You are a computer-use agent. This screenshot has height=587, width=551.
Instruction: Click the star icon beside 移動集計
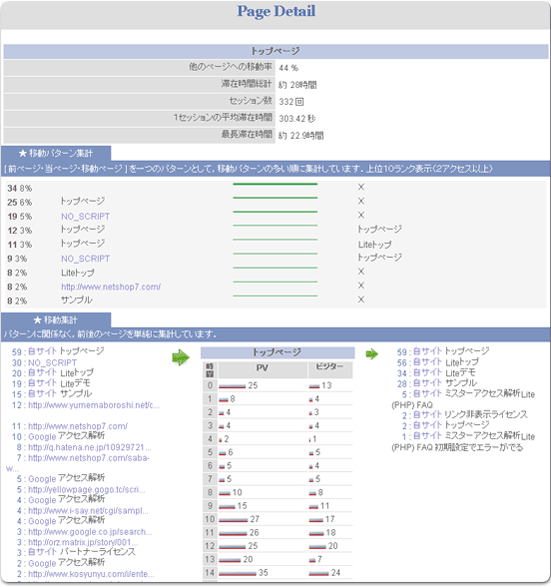(x=37, y=320)
